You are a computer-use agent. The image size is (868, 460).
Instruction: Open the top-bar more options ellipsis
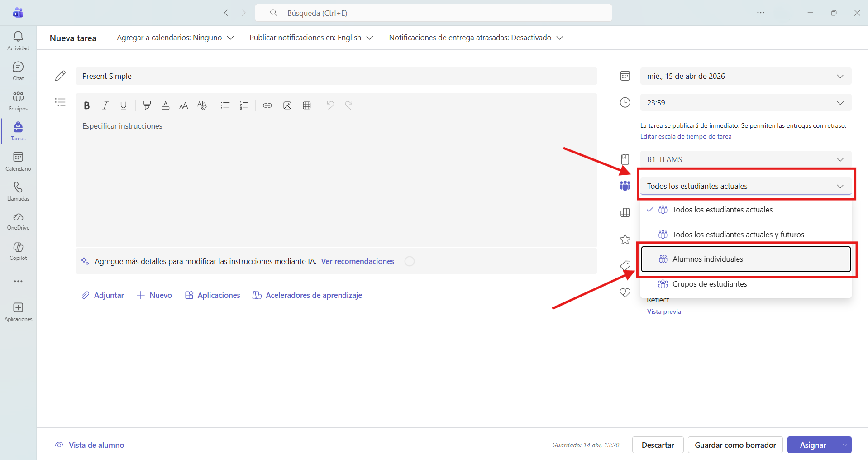pos(761,13)
